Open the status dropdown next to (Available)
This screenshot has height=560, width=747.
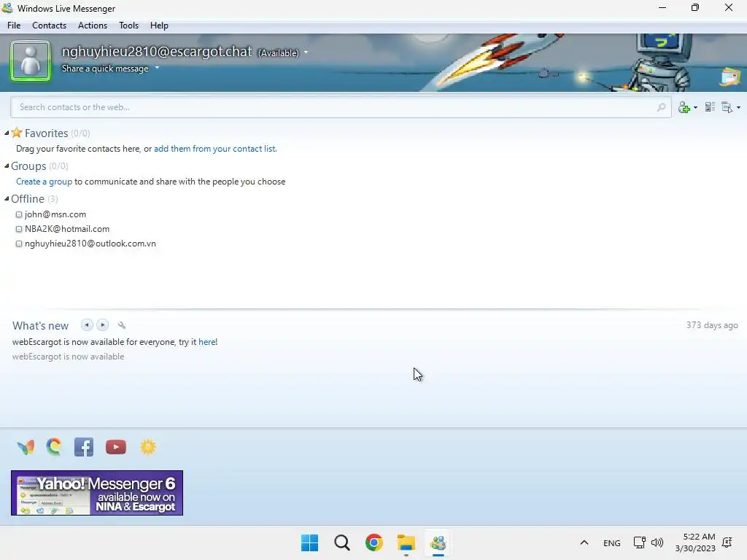point(306,52)
